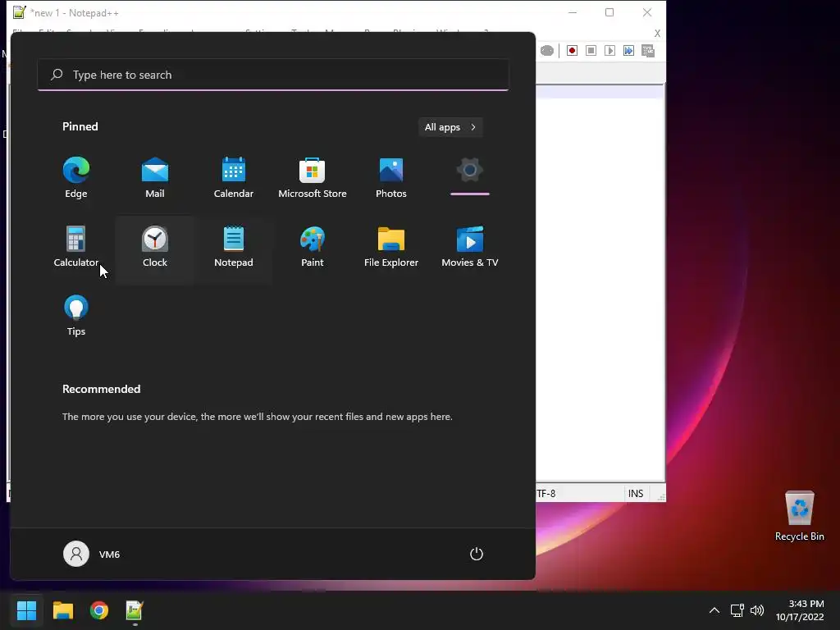840x630 pixels.
Task: Open File Explorer from the Start menu
Action: [391, 247]
